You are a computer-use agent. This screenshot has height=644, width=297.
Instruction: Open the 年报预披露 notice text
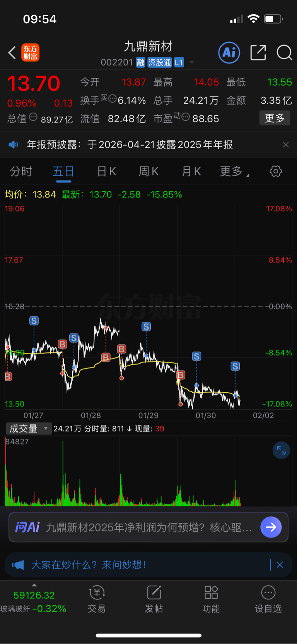(130, 145)
